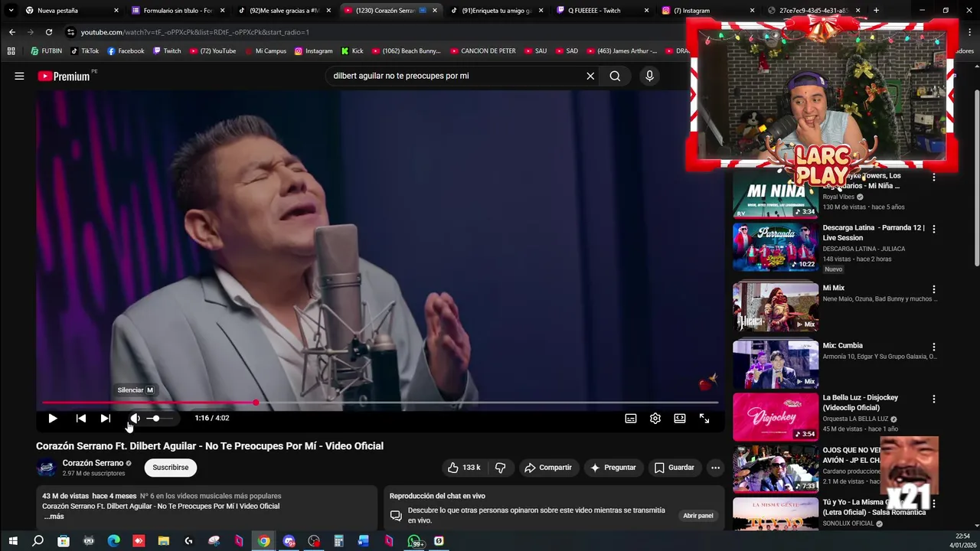Open live chat replay with Abrir panel
The height and width of the screenshot is (551, 980).
[697, 516]
